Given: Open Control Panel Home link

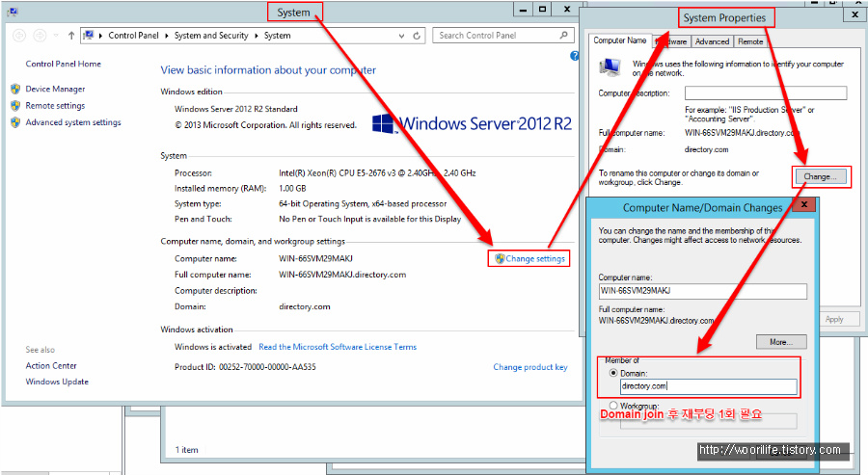Looking at the screenshot, I should click(63, 64).
